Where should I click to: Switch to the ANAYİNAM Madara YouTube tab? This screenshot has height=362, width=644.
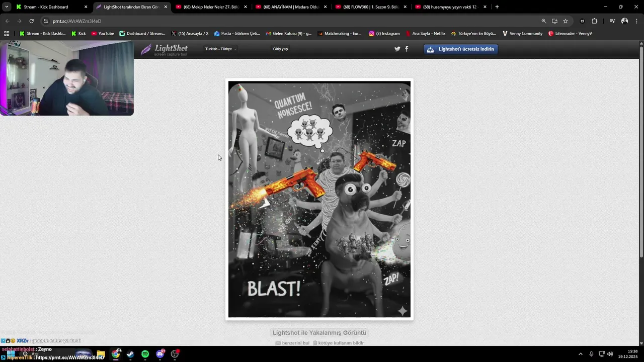291,7
